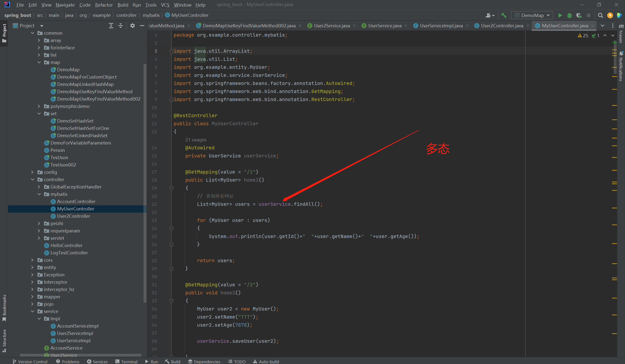
Task: Open the Terminal tool window
Action: pos(126,362)
